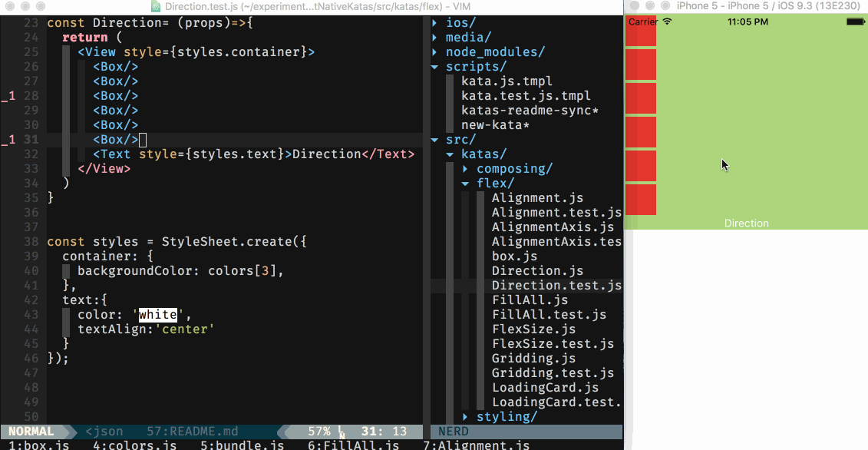
Task: Tap the Direction label in the simulator
Action: click(x=746, y=223)
